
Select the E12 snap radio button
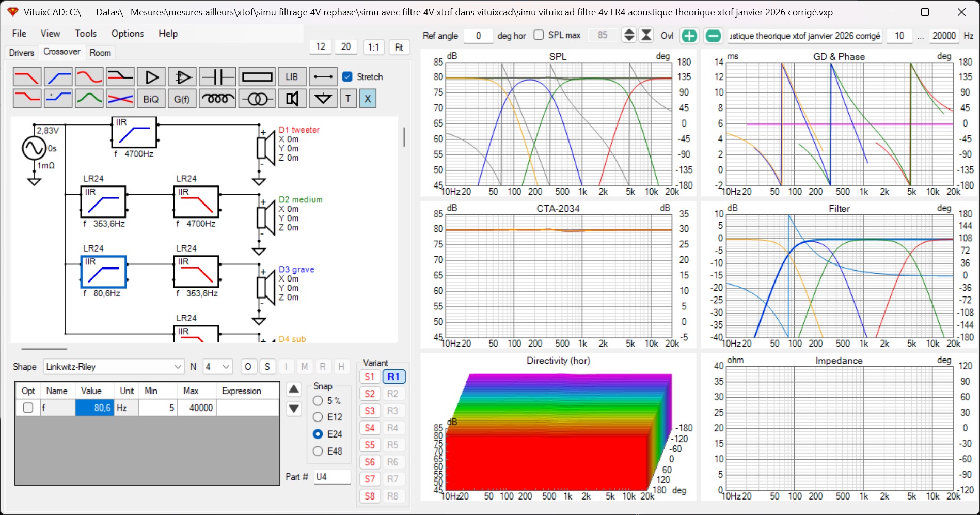pyautogui.click(x=318, y=417)
